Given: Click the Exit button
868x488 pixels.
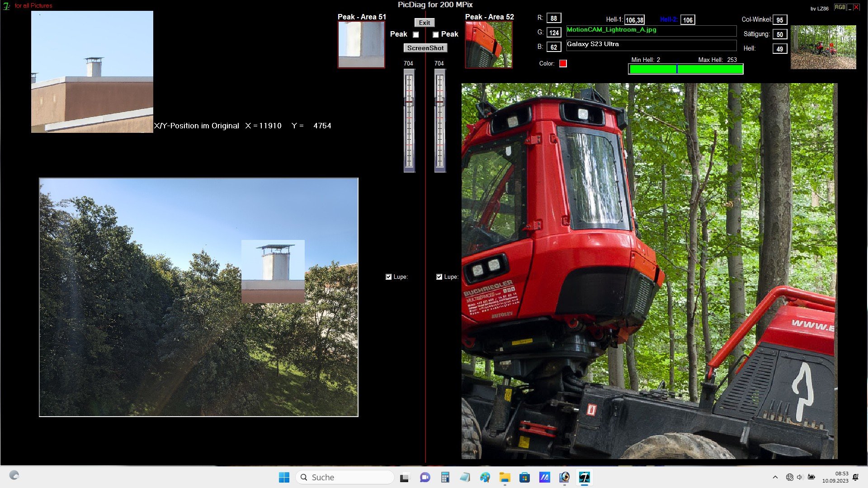Looking at the screenshot, I should click(424, 23).
